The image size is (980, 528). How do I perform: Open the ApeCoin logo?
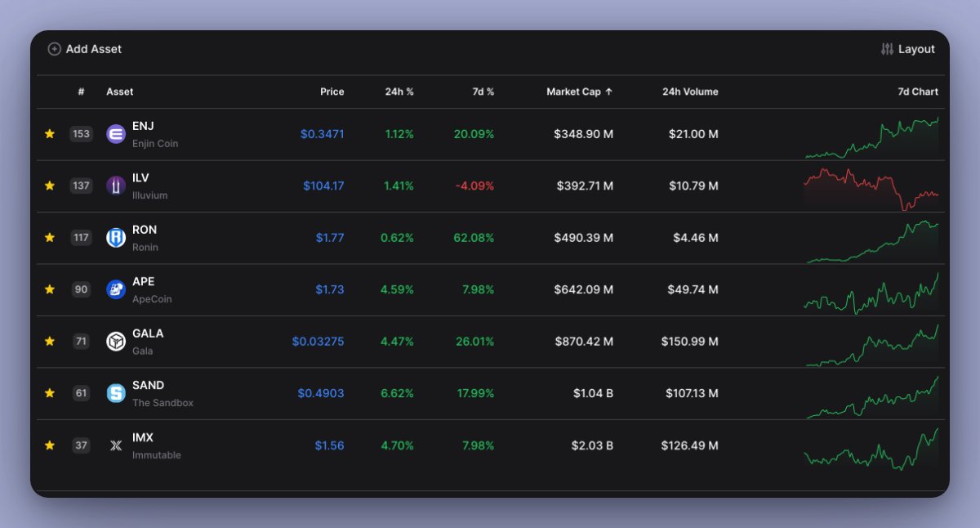(114, 289)
